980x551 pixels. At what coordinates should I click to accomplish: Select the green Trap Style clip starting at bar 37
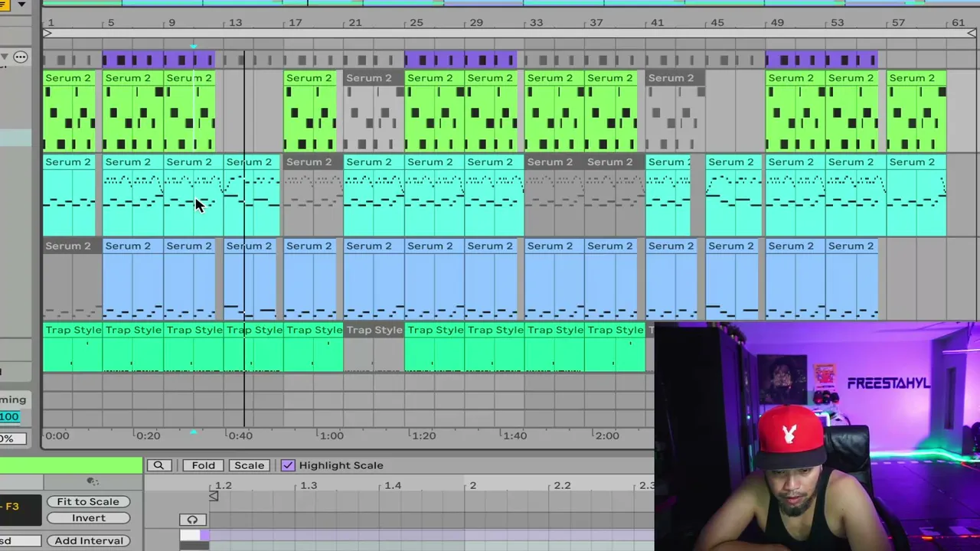(616, 348)
